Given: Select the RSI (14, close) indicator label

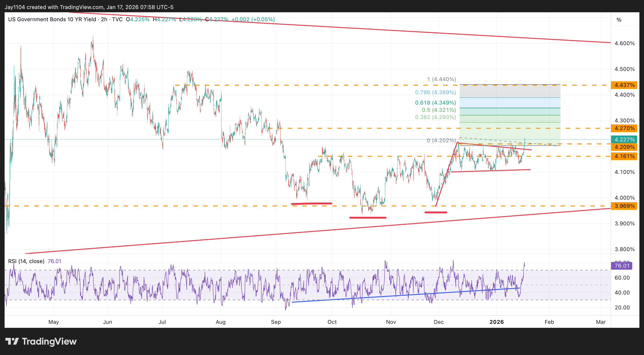Looking at the screenshot, I should coord(26,261).
